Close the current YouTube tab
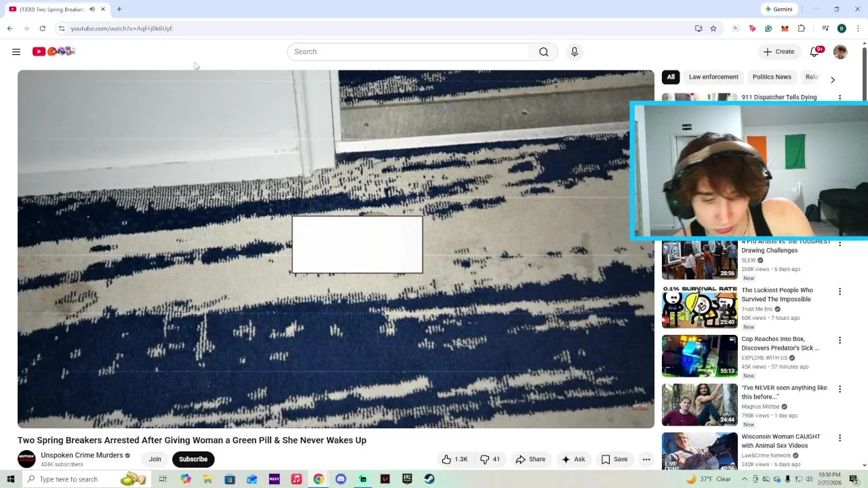The width and height of the screenshot is (868, 488). pos(103,9)
